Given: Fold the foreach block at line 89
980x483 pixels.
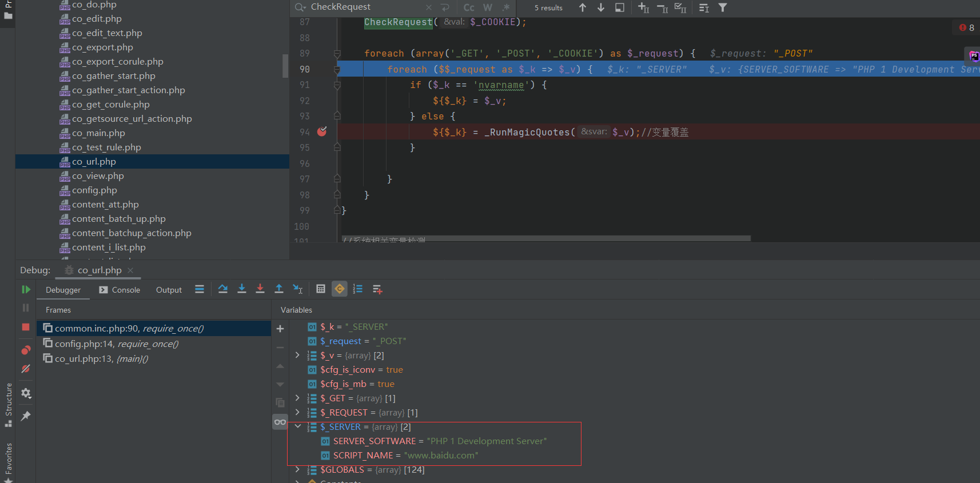Looking at the screenshot, I should click(x=337, y=54).
